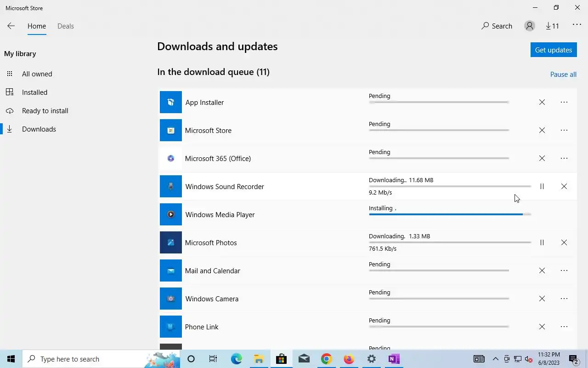588x368 pixels.
Task: Open more options for Phone Link
Action: coord(564,327)
